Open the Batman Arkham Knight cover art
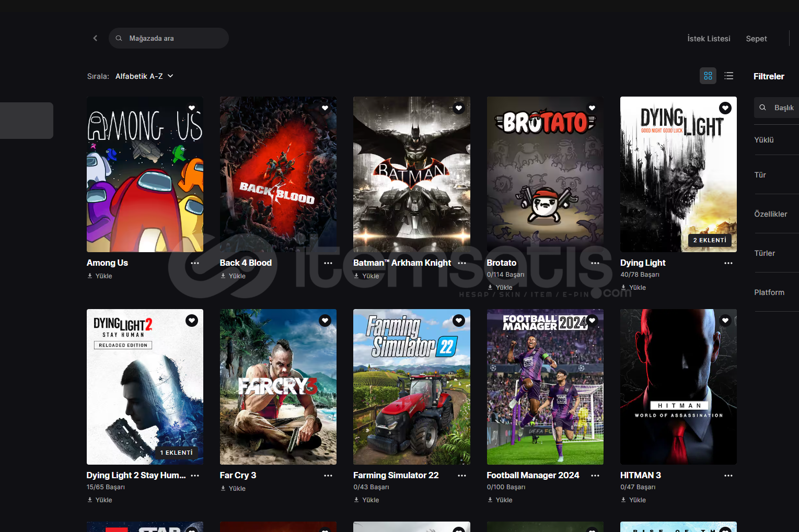Screen dimensions: 799x532 pos(412,174)
